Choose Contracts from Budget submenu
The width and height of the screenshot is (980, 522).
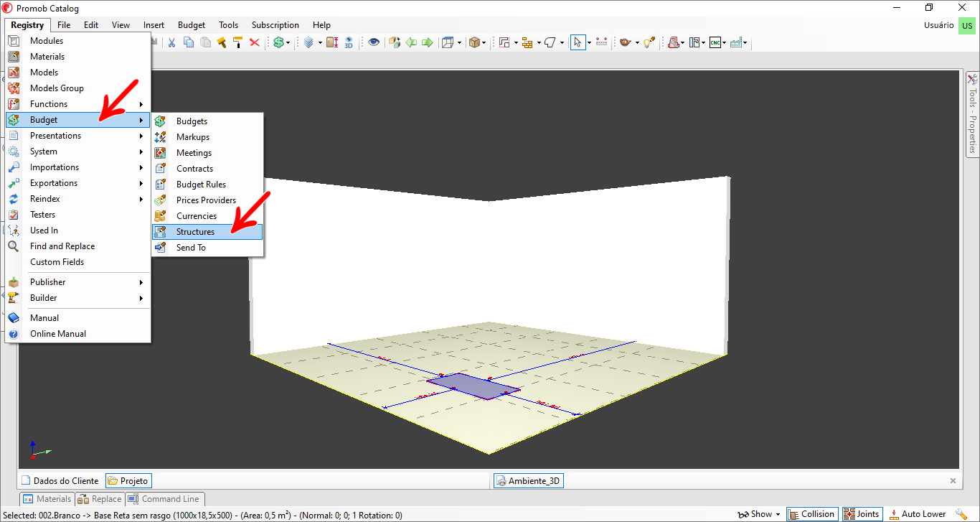(207, 169)
